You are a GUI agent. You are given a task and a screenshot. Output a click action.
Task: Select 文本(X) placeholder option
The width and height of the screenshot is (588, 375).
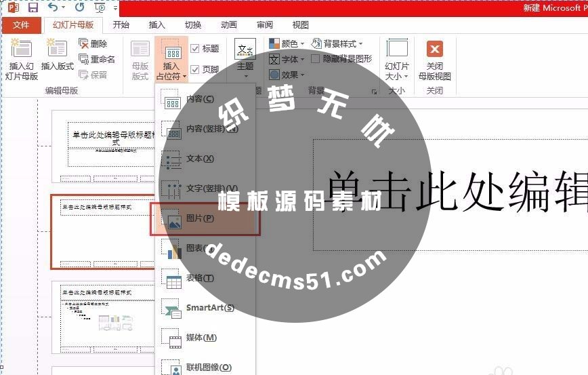[x=205, y=159]
